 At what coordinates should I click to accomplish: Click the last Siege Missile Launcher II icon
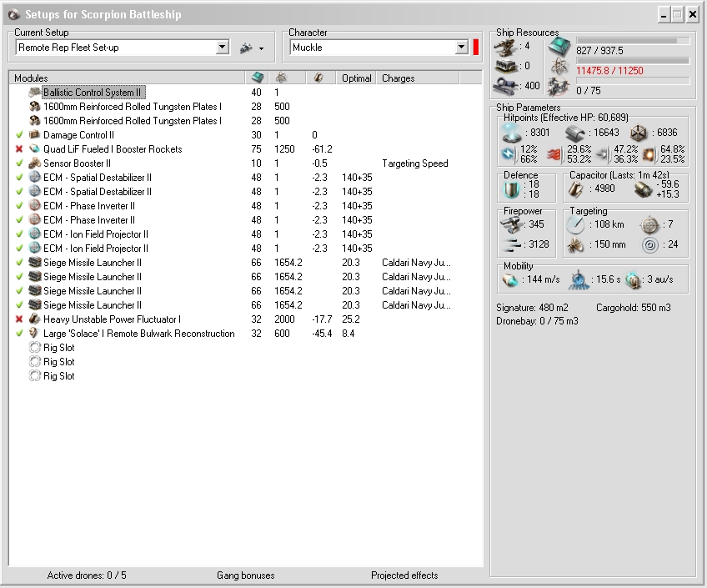click(35, 304)
